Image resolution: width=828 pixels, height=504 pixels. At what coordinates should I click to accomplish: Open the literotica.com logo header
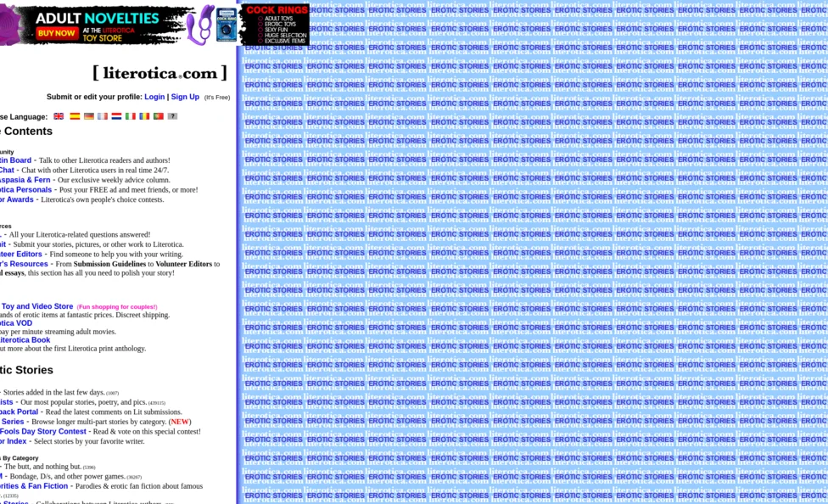pos(160,73)
